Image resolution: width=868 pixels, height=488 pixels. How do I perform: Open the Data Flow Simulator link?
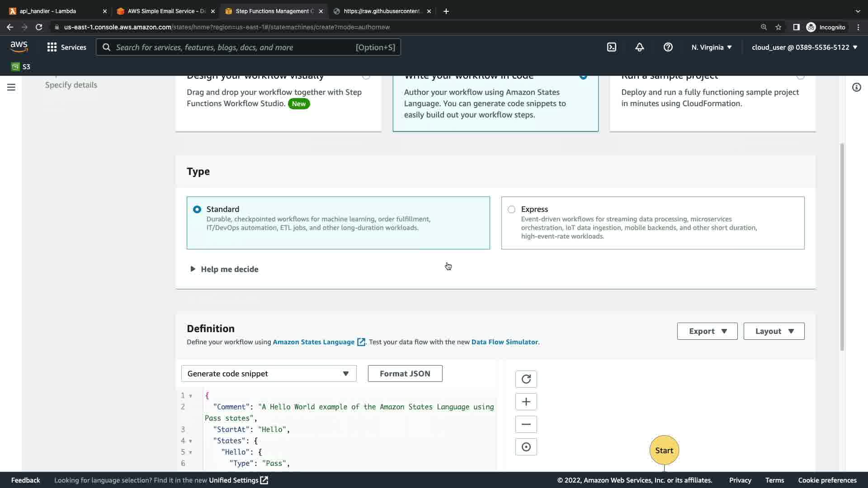pyautogui.click(x=505, y=342)
